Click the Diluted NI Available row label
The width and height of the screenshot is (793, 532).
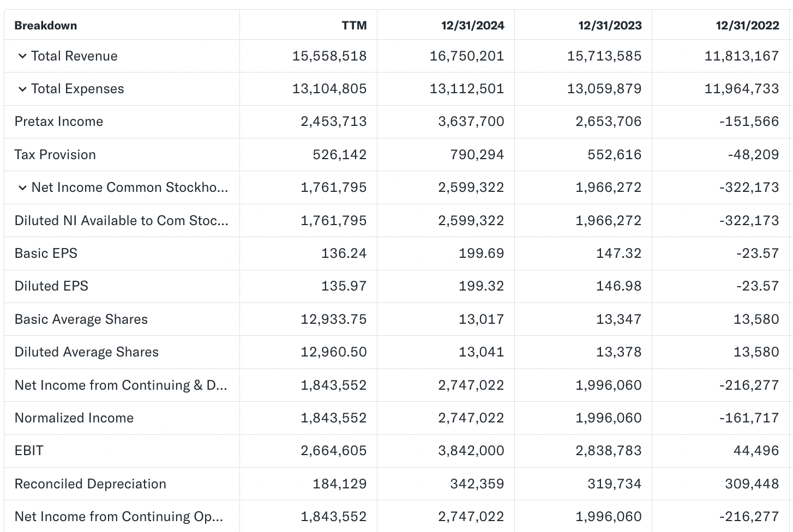(122, 220)
